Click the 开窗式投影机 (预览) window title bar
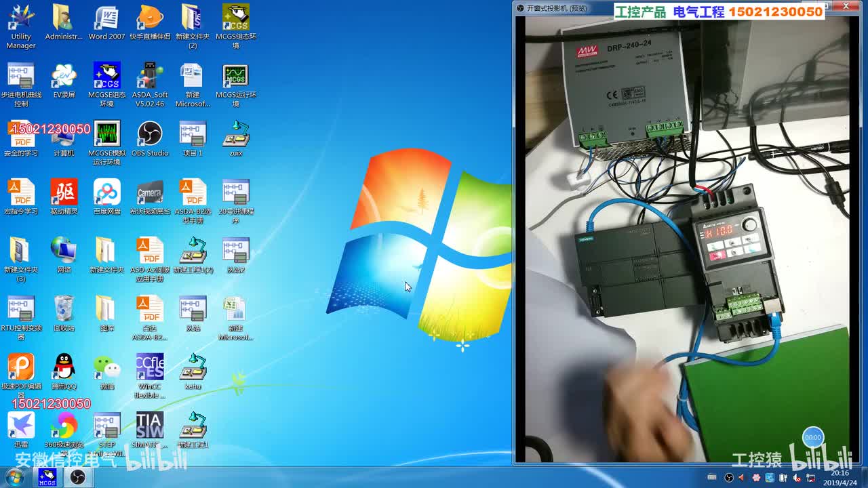868x488 pixels. tap(688, 8)
